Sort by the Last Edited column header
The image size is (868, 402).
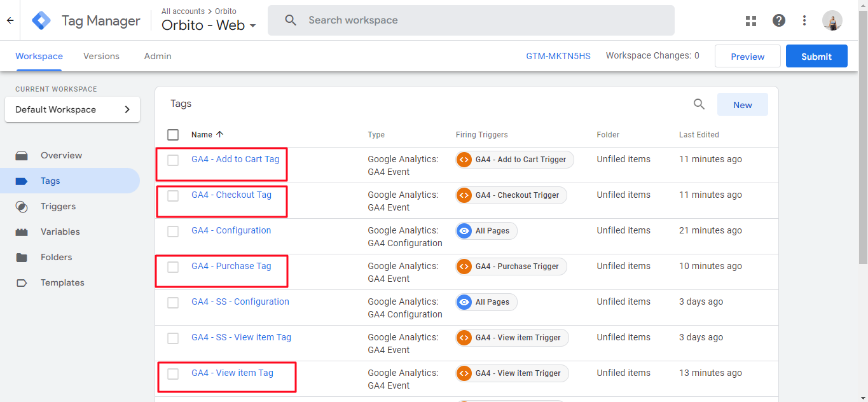click(x=699, y=135)
